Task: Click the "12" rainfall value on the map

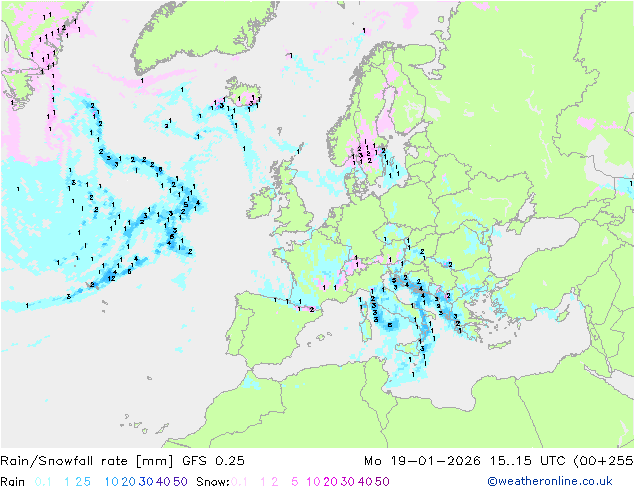Action: click(x=112, y=279)
